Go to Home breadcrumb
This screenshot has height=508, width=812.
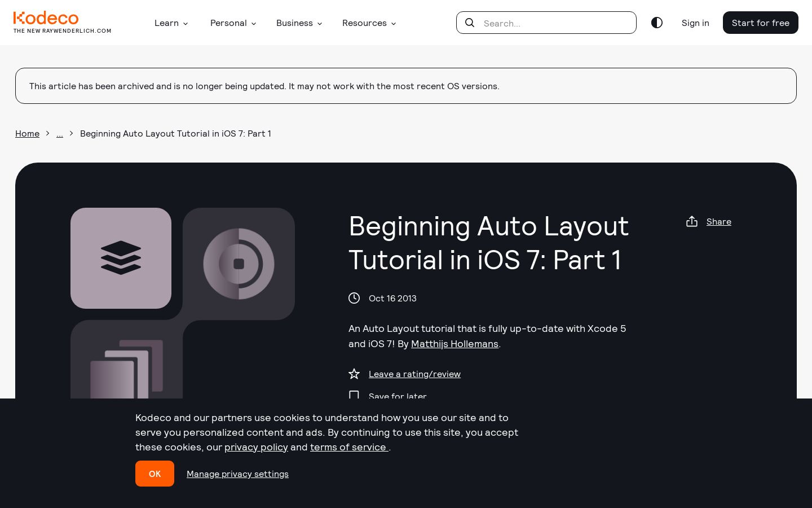27,133
